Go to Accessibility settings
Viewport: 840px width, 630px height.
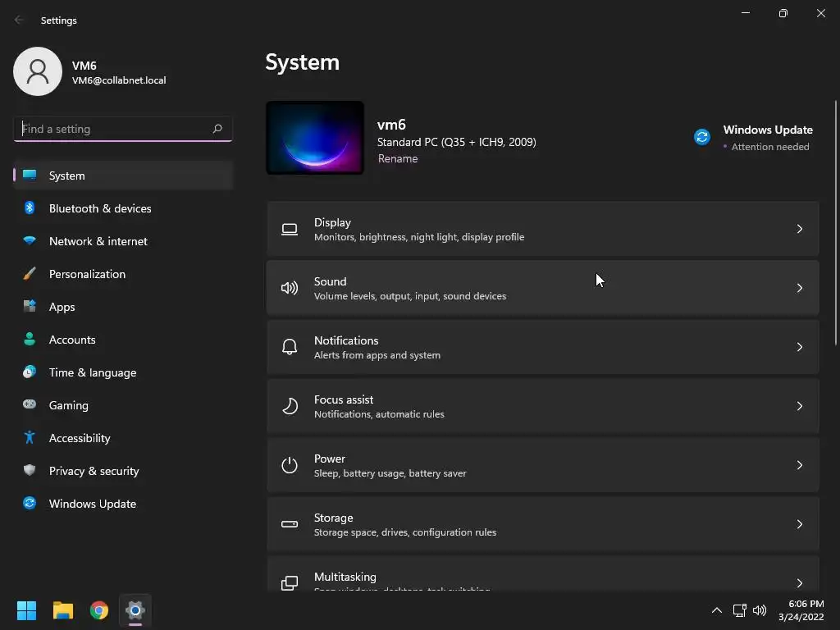[x=123, y=438]
